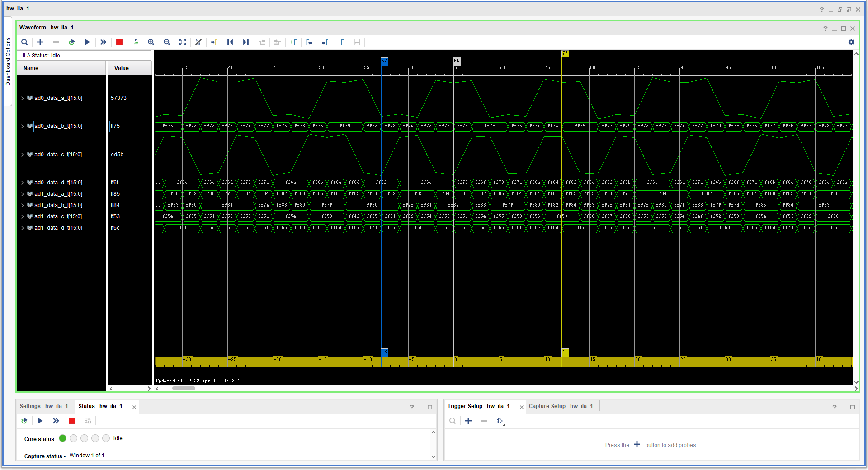
Task: Expand ad1_data_a_t[15:0] bus
Action: tap(23, 194)
